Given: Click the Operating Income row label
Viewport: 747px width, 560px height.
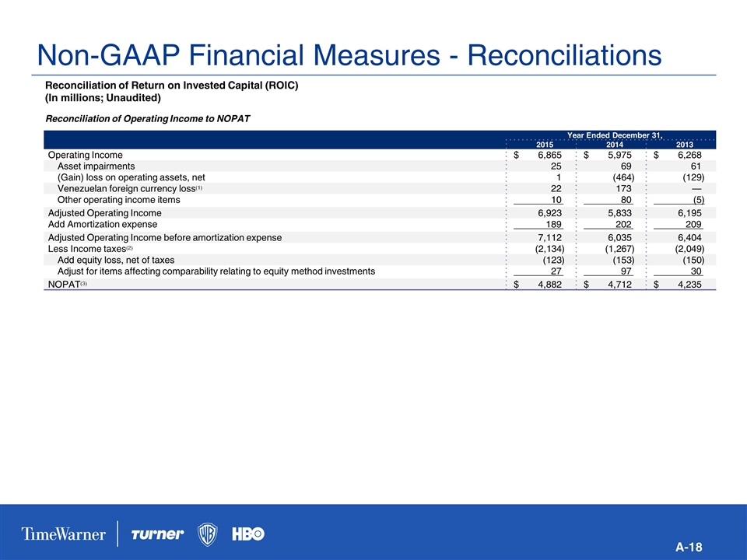Looking at the screenshot, I should point(85,156).
